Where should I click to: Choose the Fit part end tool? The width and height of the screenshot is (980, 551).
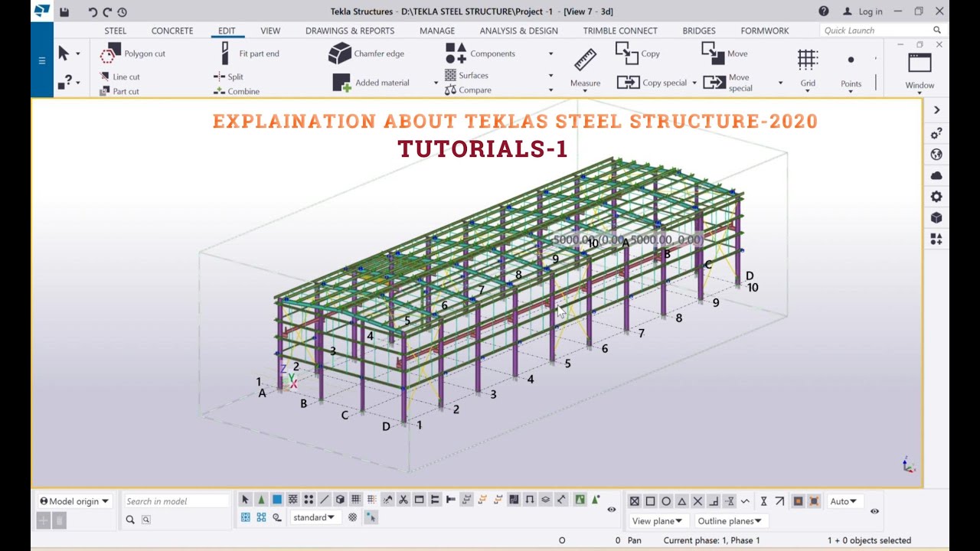[250, 54]
